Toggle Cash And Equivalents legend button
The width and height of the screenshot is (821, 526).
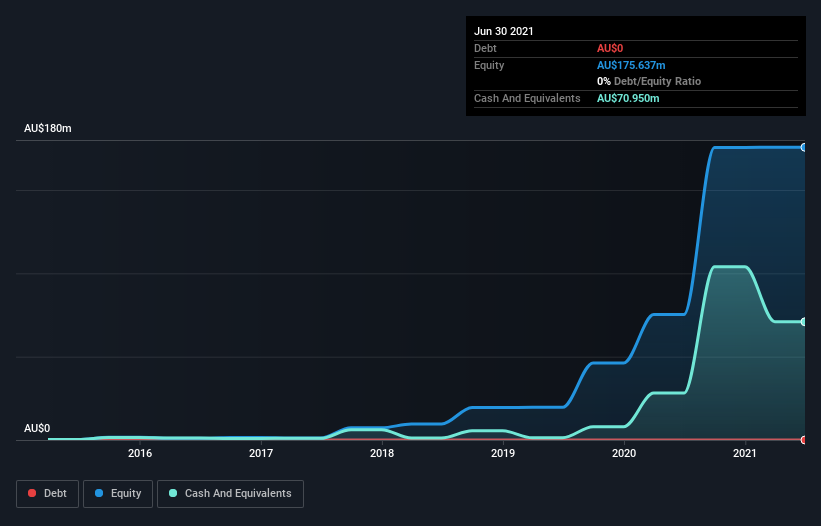point(230,494)
